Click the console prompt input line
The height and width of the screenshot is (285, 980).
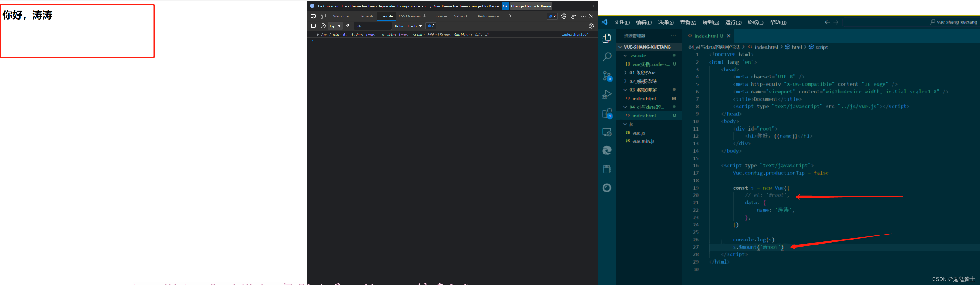point(453,41)
